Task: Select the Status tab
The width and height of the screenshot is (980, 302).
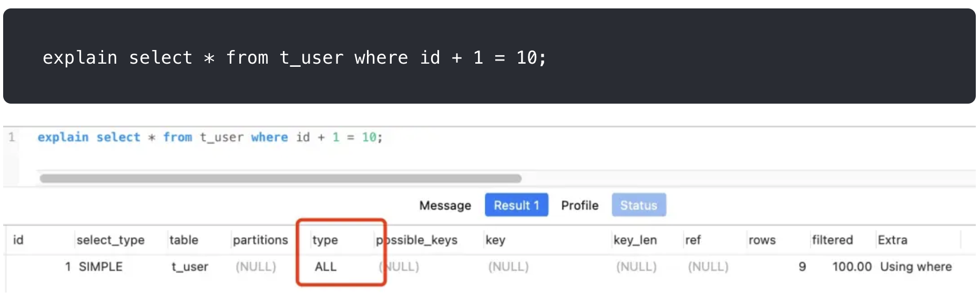Action: [639, 205]
